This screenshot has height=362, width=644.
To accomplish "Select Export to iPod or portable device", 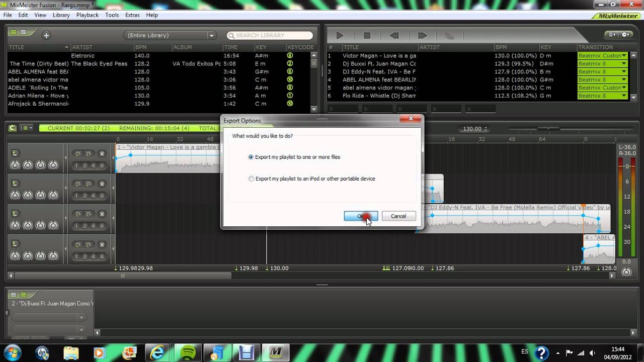I will (251, 178).
